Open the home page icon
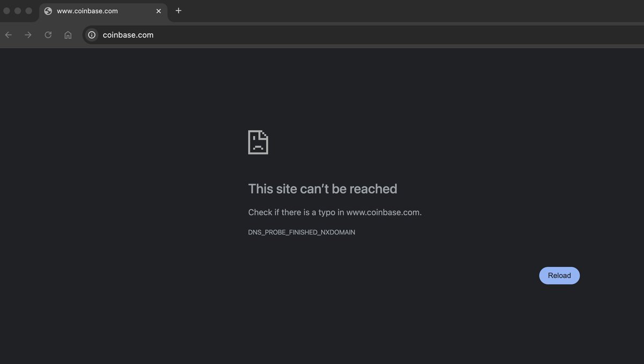 coord(68,35)
